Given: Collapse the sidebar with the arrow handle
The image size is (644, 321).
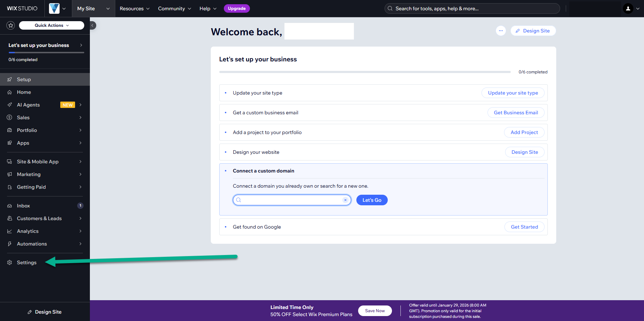Looking at the screenshot, I should (93, 25).
